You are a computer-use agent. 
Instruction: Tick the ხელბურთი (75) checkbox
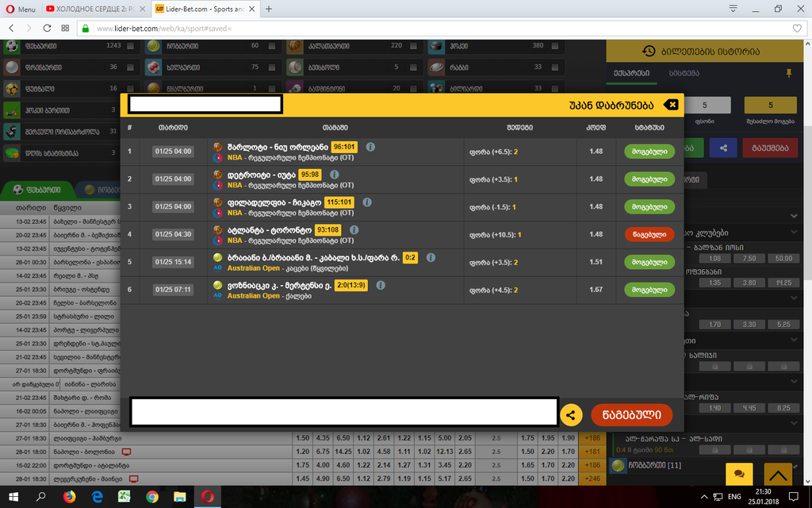(272, 67)
